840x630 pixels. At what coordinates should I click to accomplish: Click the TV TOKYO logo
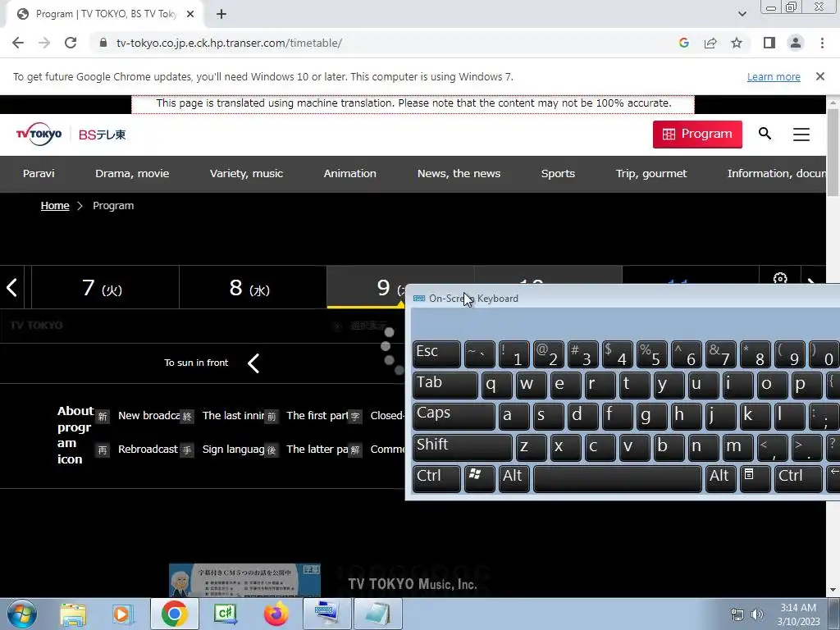[x=39, y=134]
